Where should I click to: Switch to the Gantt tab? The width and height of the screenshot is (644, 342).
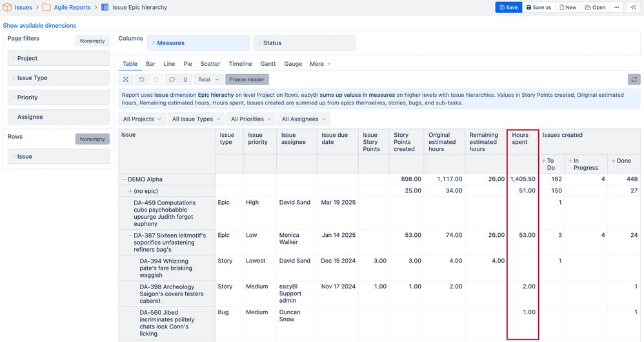pyautogui.click(x=268, y=64)
